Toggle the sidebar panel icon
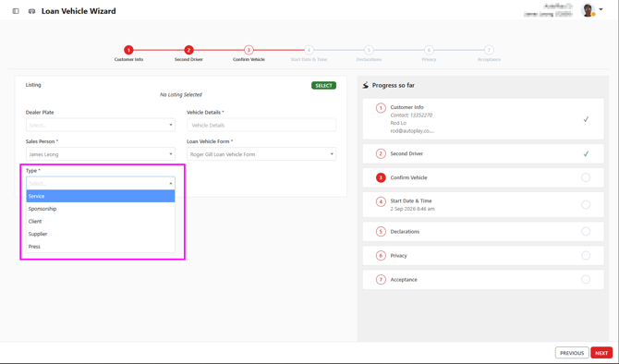Screen dimensions: 619x364 16,11
